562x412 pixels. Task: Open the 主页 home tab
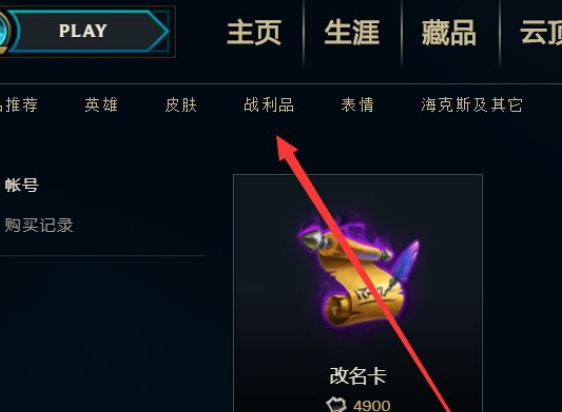[254, 33]
